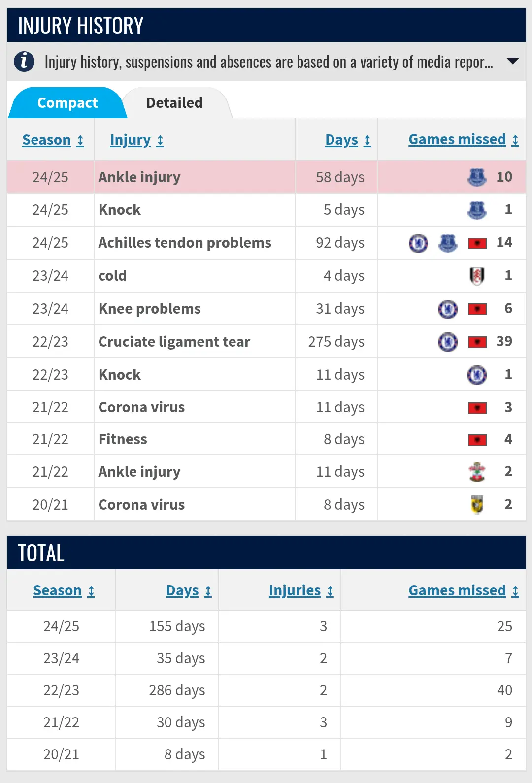Click Chelsea crest in Achilles tendon problems row
Screen dimensions: 532x783
tap(418, 243)
